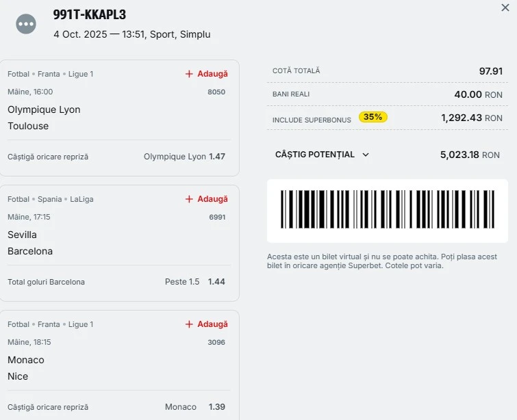The height and width of the screenshot is (420, 517).
Task: Open the Sevilla team name
Action: 22,235
